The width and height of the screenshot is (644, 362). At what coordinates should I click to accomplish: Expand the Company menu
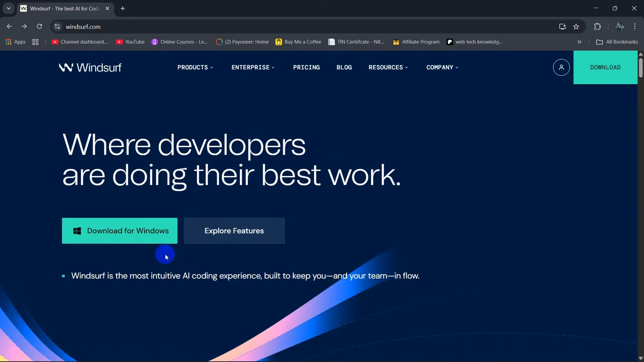442,67
